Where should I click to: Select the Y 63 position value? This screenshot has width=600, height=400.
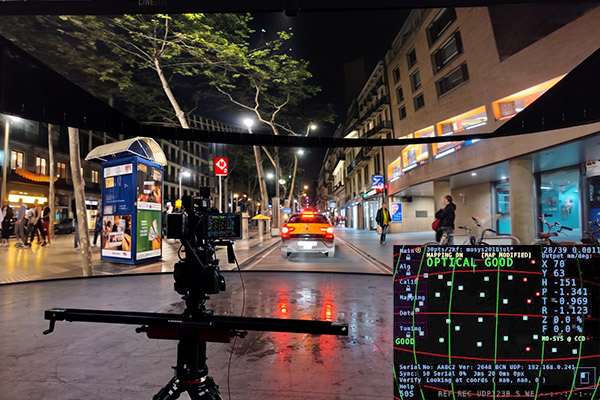tap(553, 273)
